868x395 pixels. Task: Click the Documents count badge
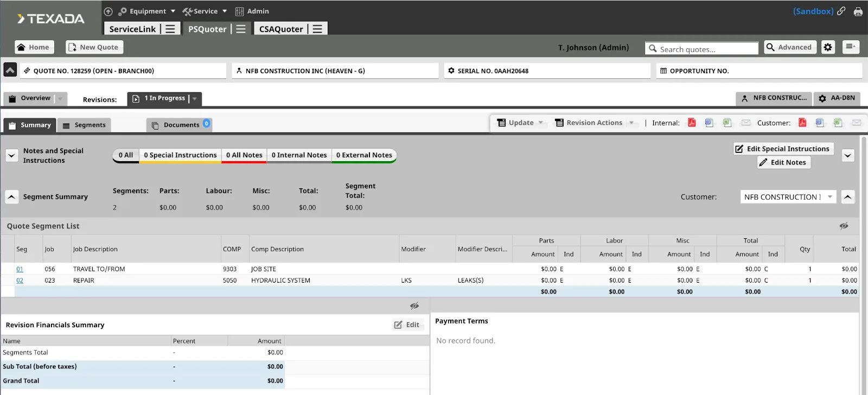(x=207, y=124)
